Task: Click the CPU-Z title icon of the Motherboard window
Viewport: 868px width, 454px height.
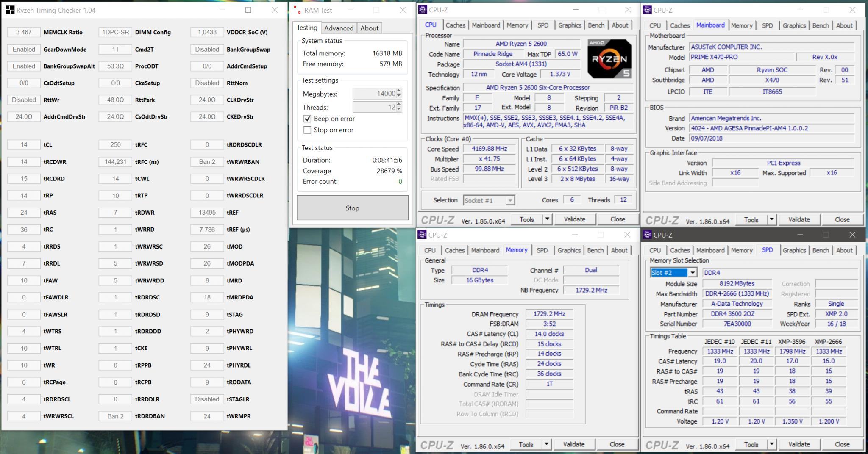Action: tap(647, 10)
